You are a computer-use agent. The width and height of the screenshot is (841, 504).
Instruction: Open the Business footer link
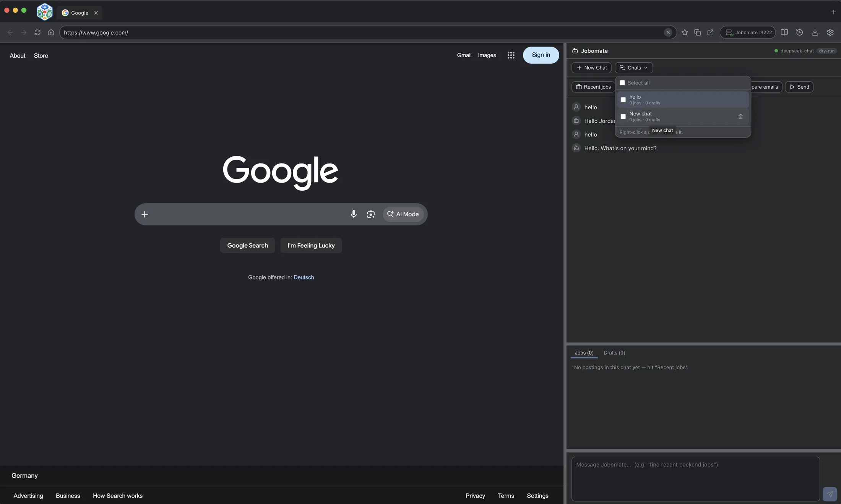click(x=68, y=496)
